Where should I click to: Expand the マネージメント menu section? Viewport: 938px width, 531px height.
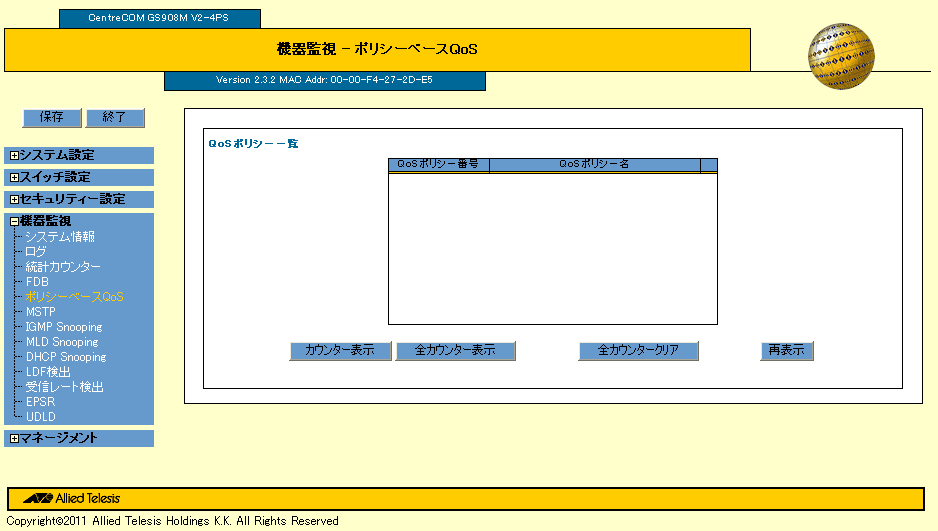(x=14, y=439)
